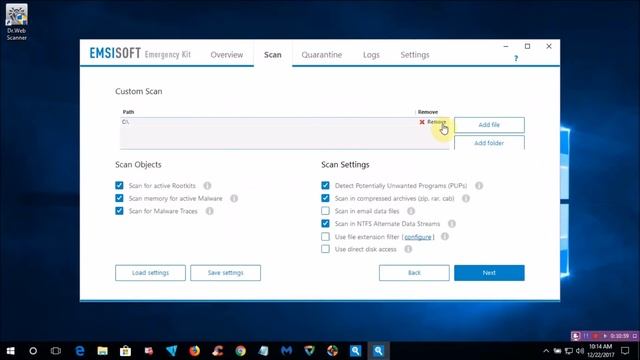Launch Google Chrome from taskbar
This screenshot has height=360, width=640.
pos(240,351)
